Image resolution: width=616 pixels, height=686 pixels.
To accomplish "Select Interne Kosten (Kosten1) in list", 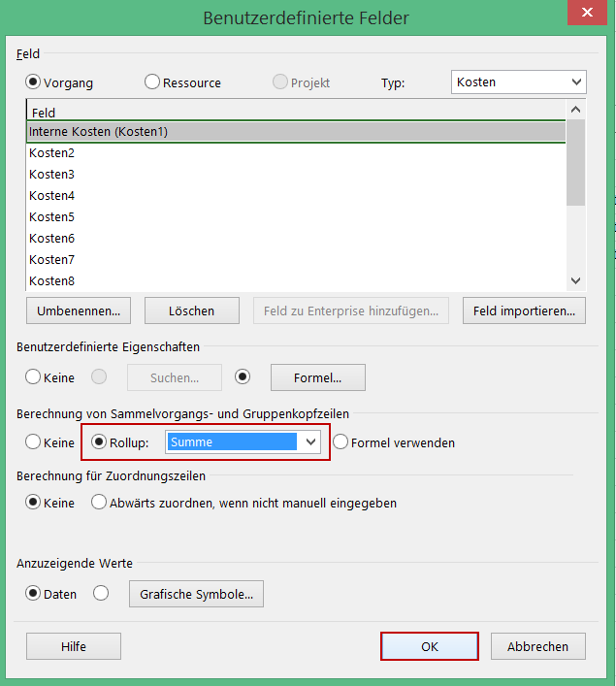I will click(x=99, y=132).
